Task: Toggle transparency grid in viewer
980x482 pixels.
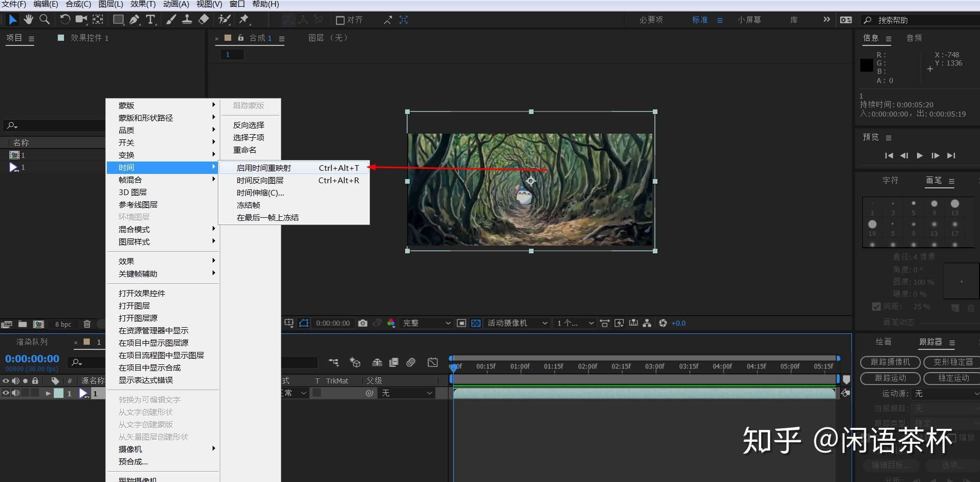Action: [476, 323]
